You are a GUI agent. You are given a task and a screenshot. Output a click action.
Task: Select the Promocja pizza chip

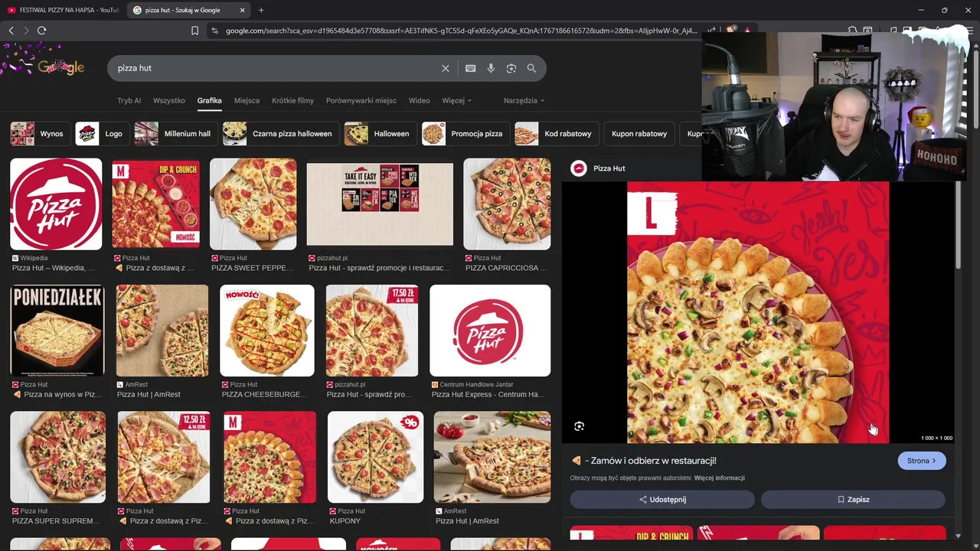tap(465, 133)
